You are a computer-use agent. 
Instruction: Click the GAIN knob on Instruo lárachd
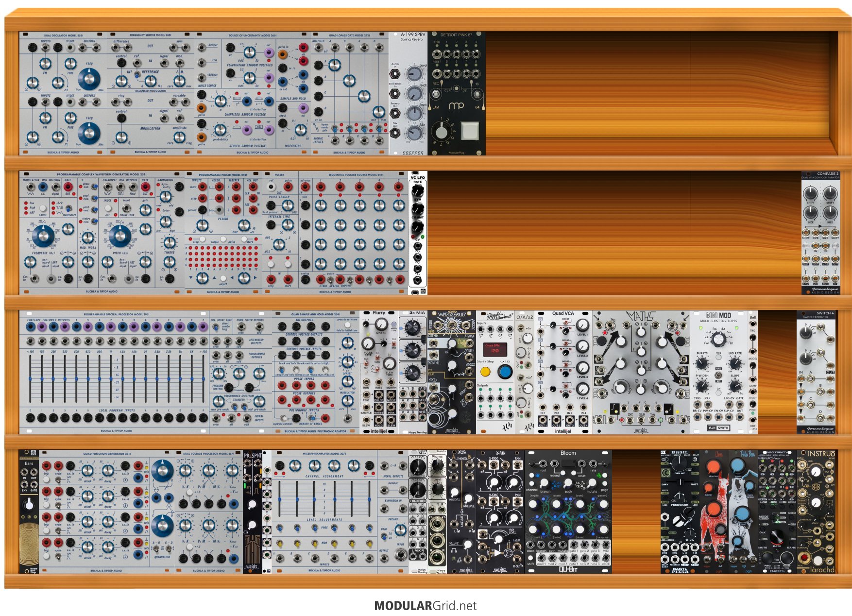point(816,472)
